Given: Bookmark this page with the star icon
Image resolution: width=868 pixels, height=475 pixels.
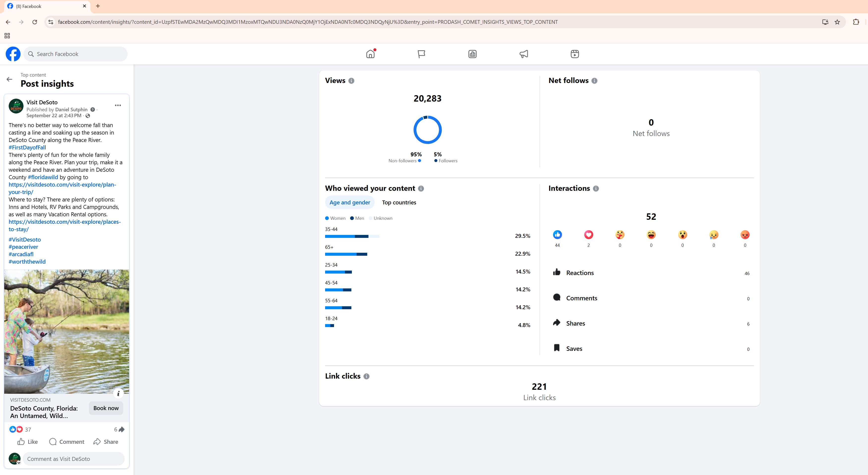Looking at the screenshot, I should point(837,22).
